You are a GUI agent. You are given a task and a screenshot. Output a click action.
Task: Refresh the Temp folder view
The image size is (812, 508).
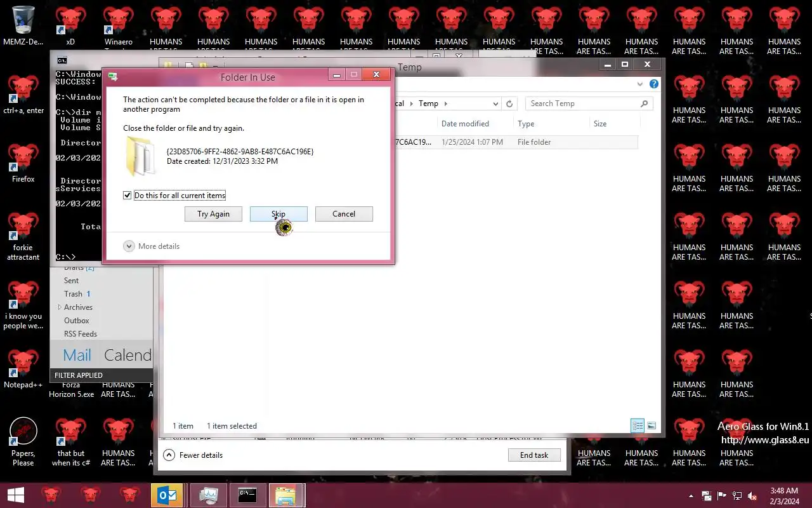pos(509,104)
